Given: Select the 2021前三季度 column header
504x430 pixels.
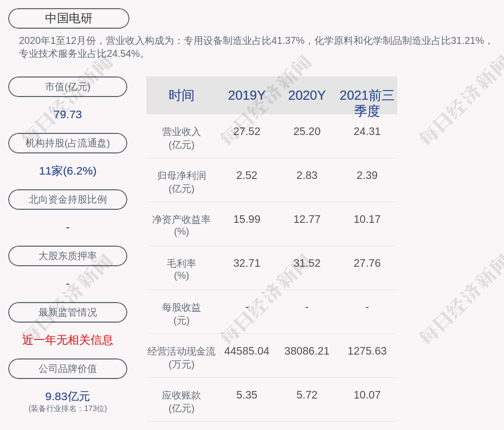Looking at the screenshot, I should pyautogui.click(x=367, y=103).
